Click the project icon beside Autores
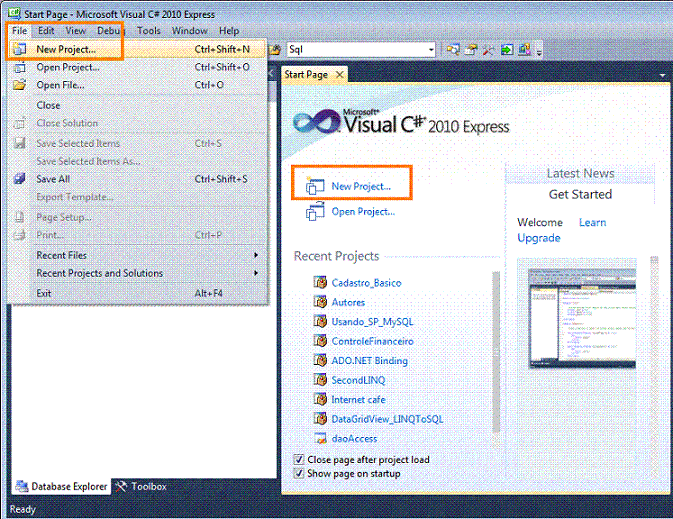This screenshot has height=519, width=673. point(320,302)
